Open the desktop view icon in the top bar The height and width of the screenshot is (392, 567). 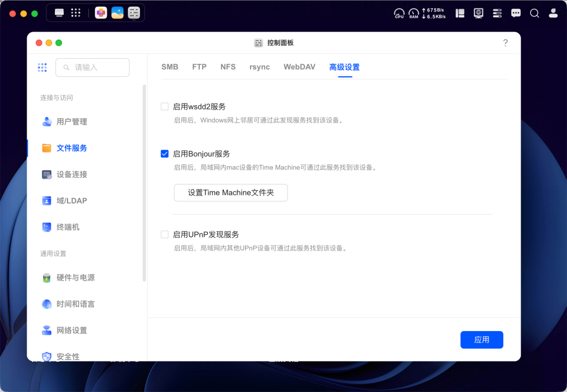(x=59, y=13)
